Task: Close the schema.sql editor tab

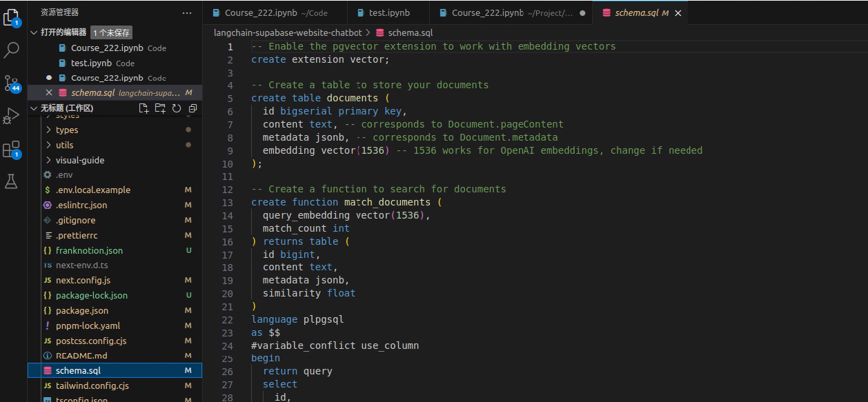Action: (678, 13)
